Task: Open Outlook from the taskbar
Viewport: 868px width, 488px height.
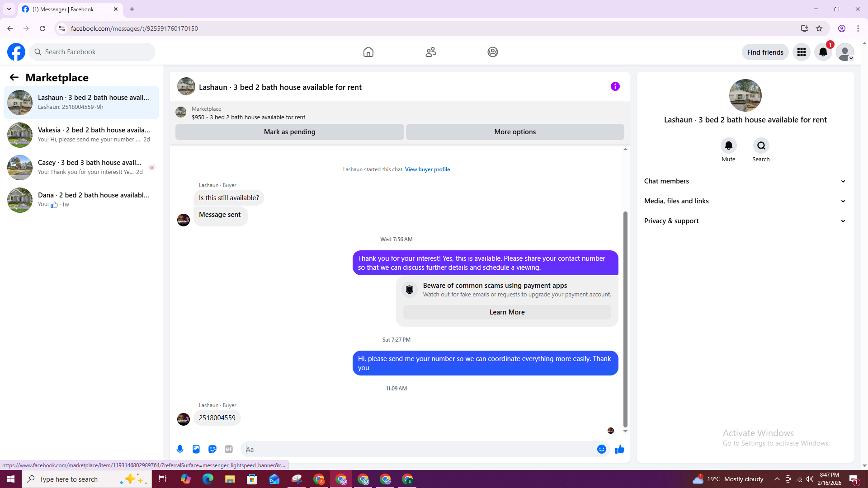Action: coord(274,479)
